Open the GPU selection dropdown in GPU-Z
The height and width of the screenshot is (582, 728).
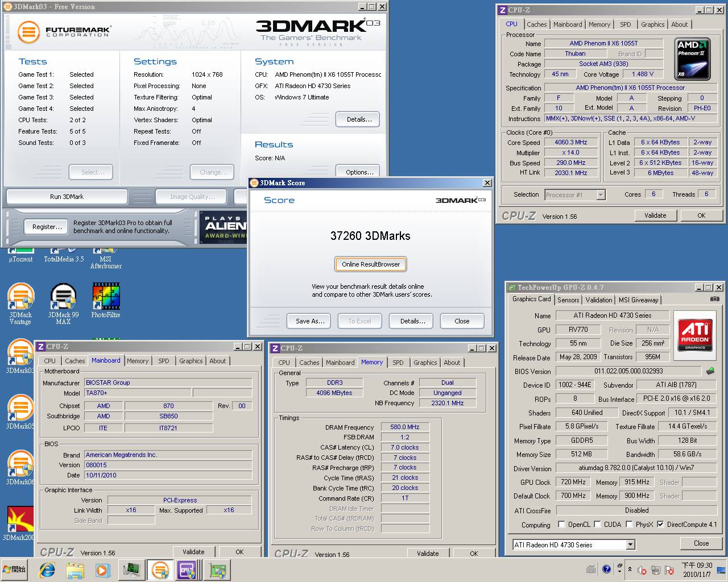[x=630, y=544]
